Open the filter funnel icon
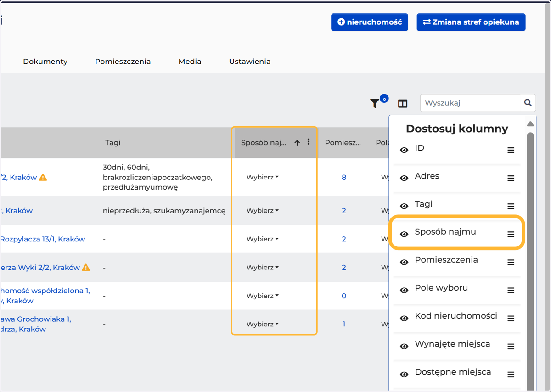This screenshot has width=551, height=392. (375, 103)
